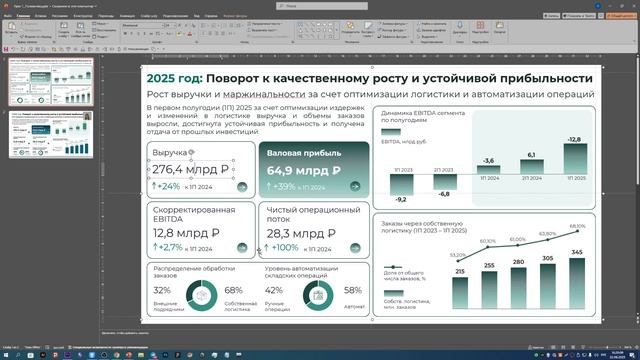Image resolution: width=640 pixels, height=360 pixels.
Task: Expand the Раздел section dropdown
Action: pos(100,37)
